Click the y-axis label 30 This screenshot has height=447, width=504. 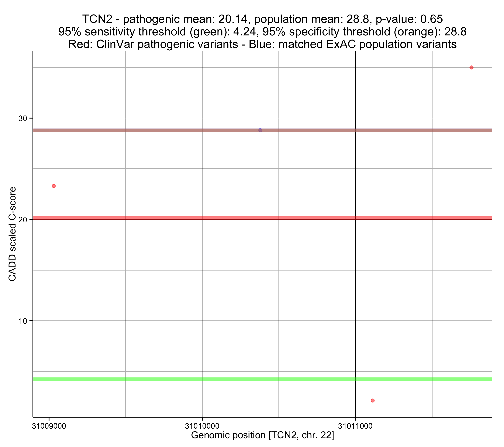23,119
